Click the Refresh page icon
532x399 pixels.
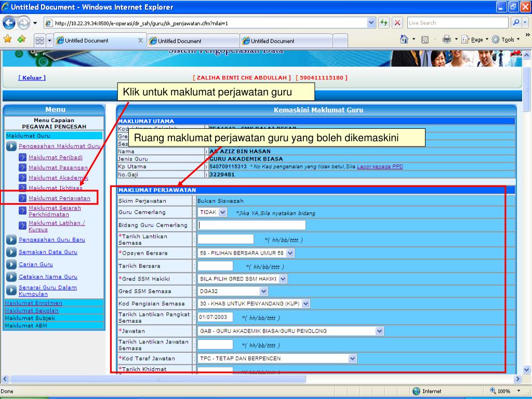pos(384,23)
